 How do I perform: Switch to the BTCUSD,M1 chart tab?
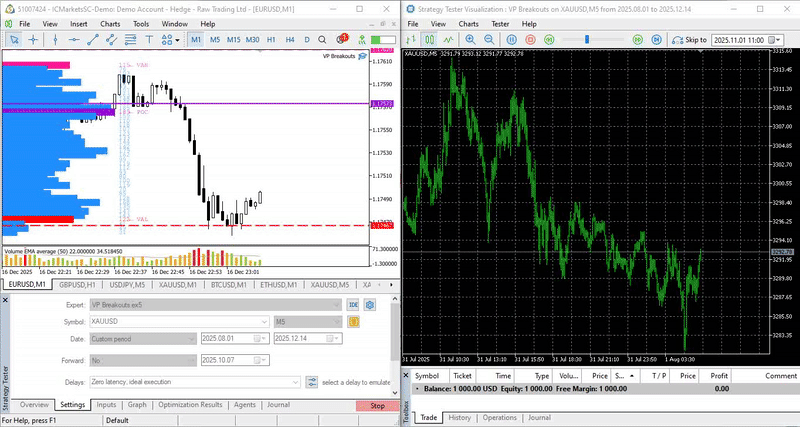229,285
